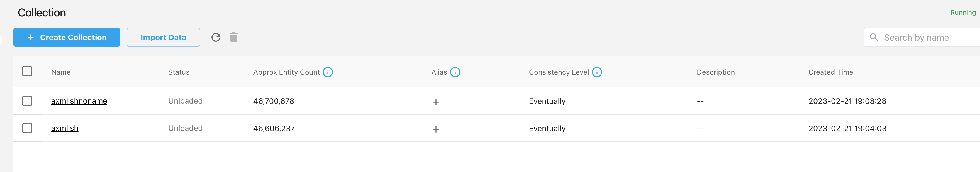Check the axmllsh row checkbox

27,128
